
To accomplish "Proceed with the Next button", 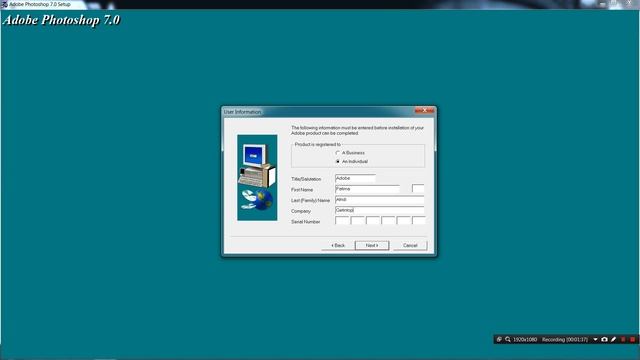I will click(x=372, y=246).
